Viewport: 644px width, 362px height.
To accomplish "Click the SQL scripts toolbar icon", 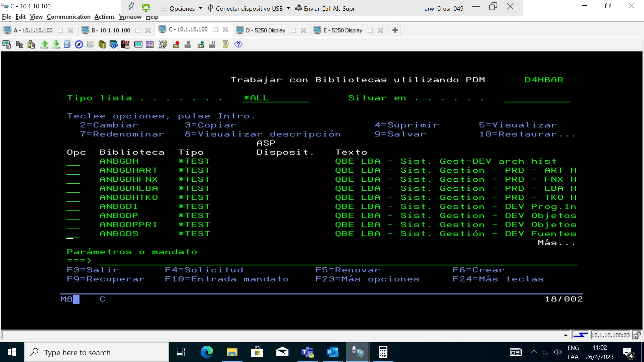I will point(125,44).
